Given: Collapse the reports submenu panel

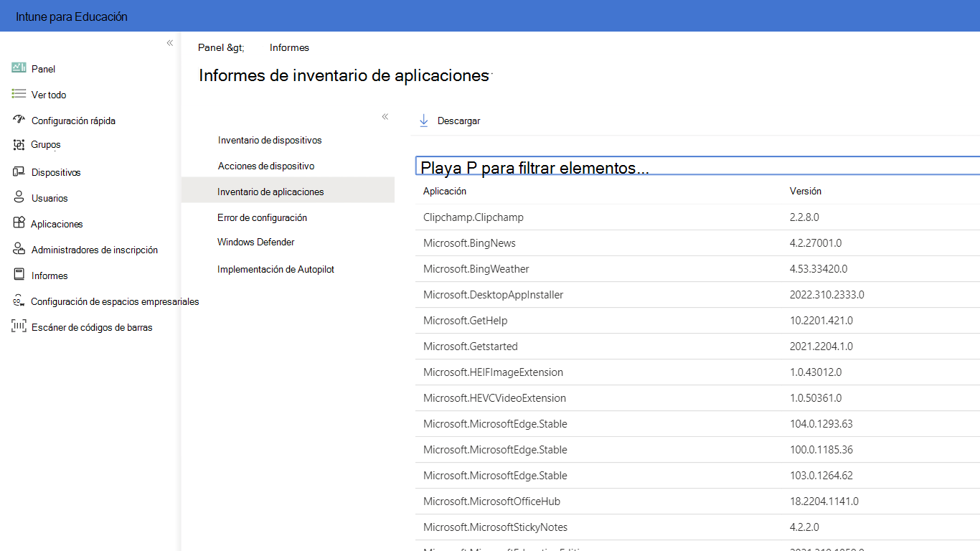Looking at the screenshot, I should click(385, 116).
